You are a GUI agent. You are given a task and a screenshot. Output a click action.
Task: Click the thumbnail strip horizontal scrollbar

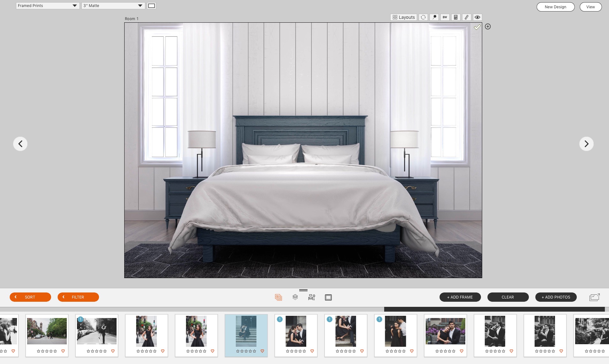click(494, 309)
